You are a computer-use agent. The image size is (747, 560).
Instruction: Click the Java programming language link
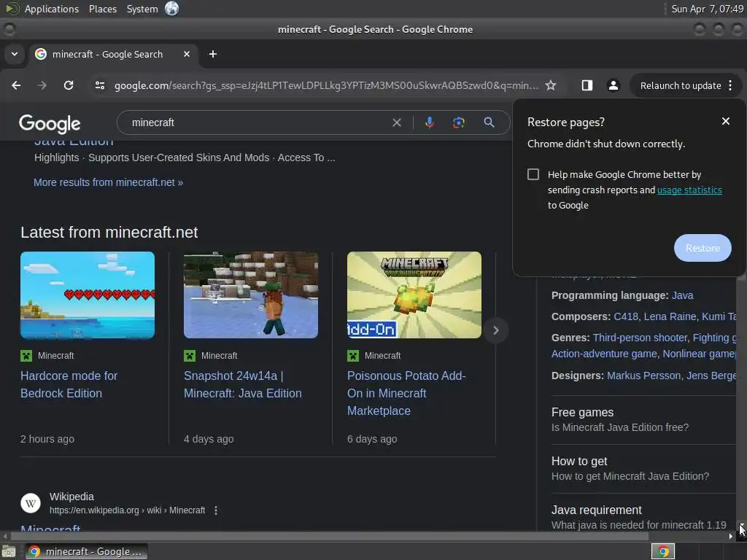click(x=682, y=295)
